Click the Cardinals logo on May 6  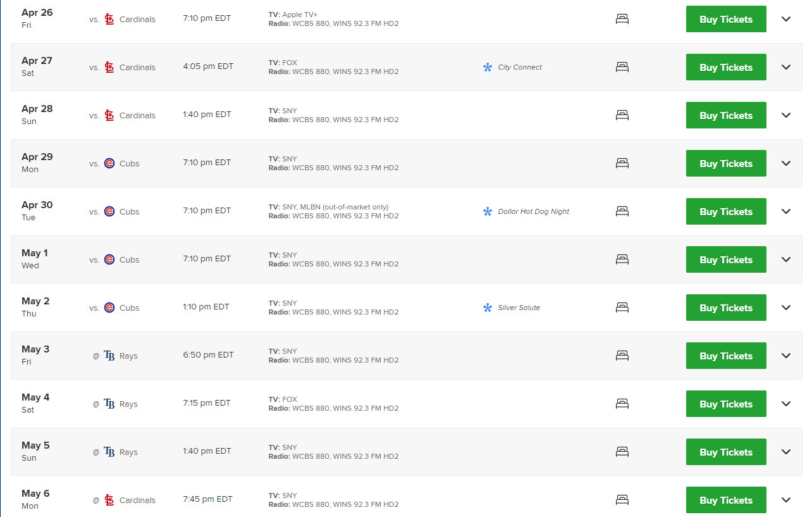109,500
